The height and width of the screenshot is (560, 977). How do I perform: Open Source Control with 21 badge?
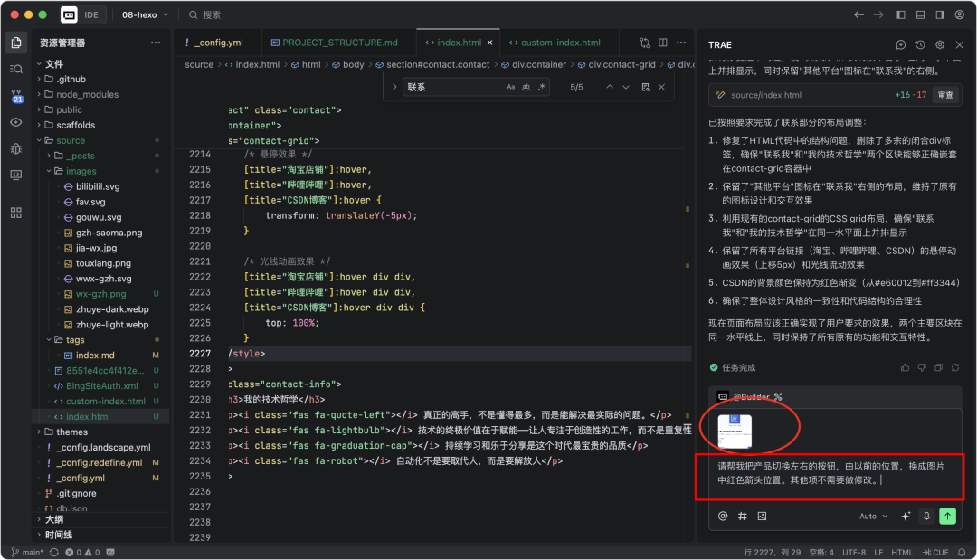click(x=16, y=96)
